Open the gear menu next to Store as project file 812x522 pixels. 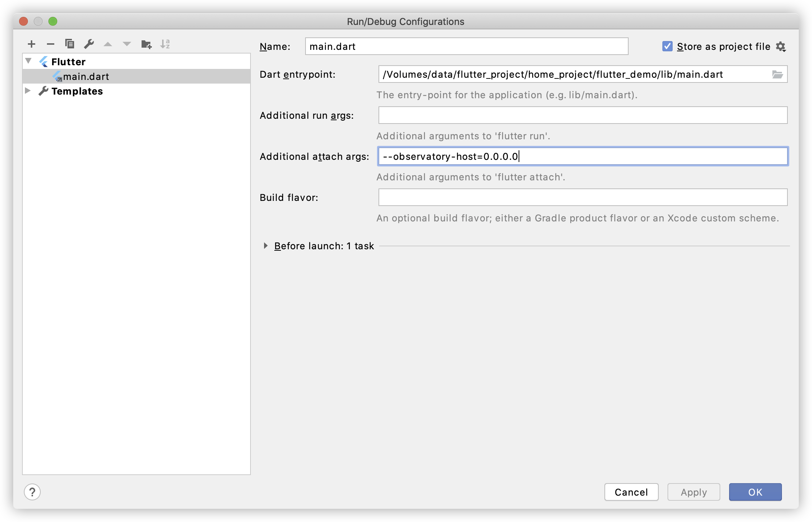[x=782, y=47]
